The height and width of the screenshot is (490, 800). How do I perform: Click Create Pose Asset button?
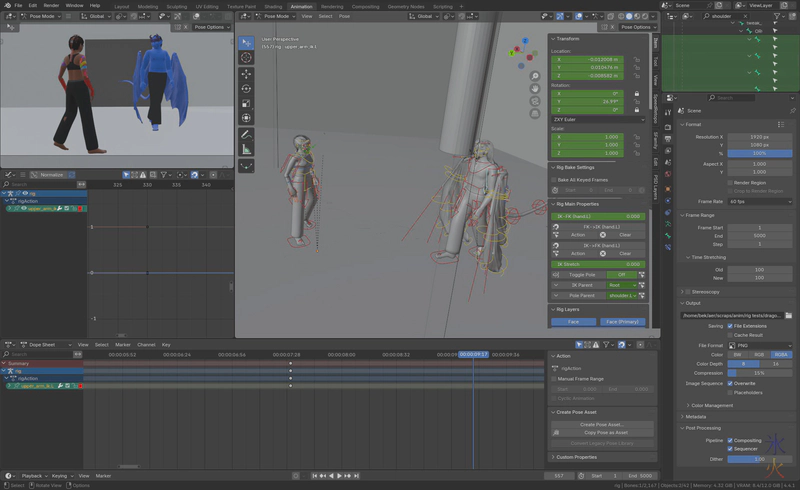[x=602, y=425]
